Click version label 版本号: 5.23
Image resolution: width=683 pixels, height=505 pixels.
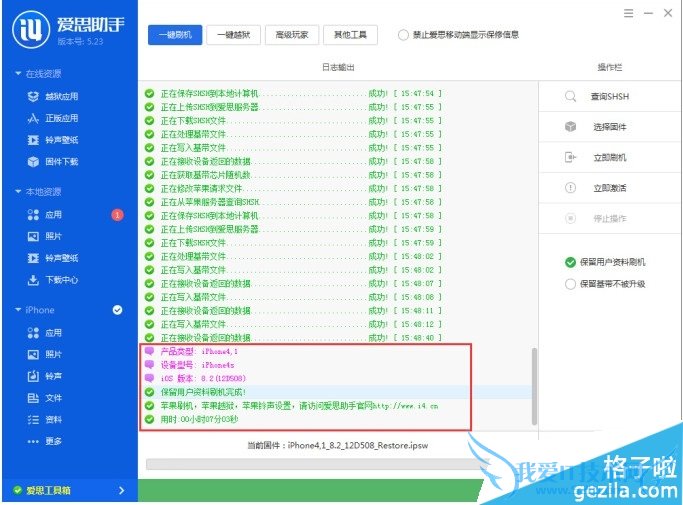point(80,41)
